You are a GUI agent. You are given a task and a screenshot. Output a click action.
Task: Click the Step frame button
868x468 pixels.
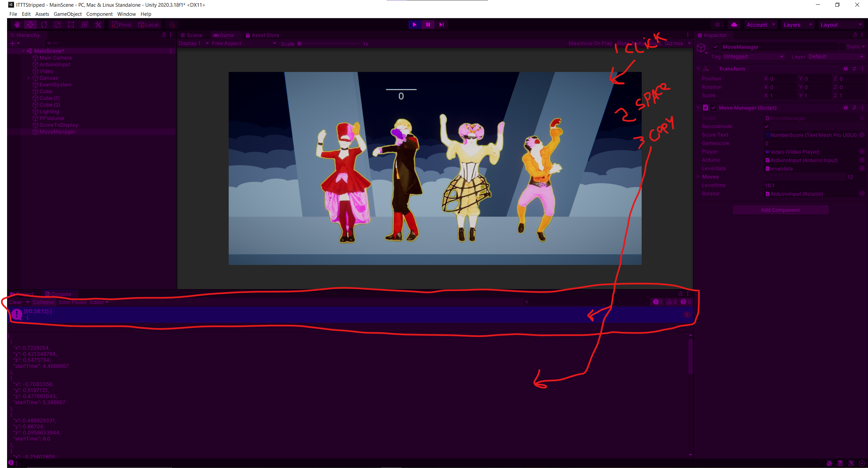click(441, 25)
